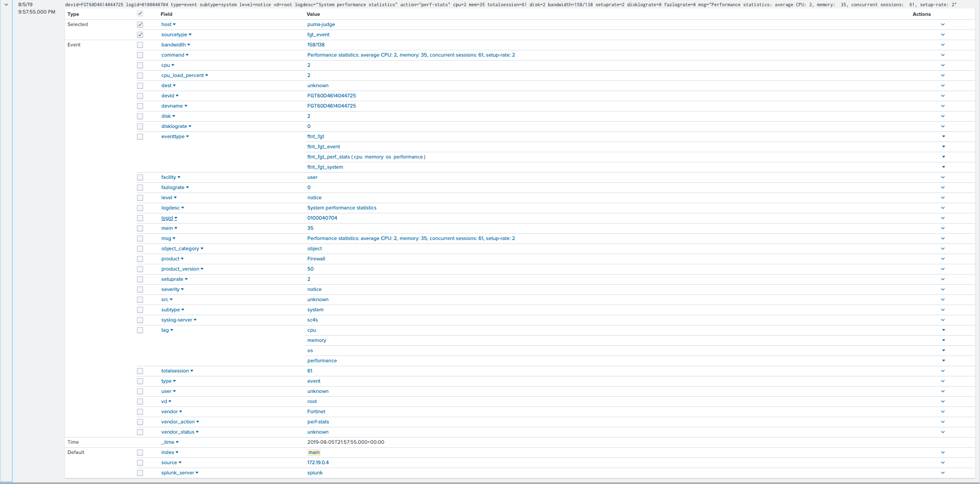Open the host field dropdown

pyautogui.click(x=169, y=24)
